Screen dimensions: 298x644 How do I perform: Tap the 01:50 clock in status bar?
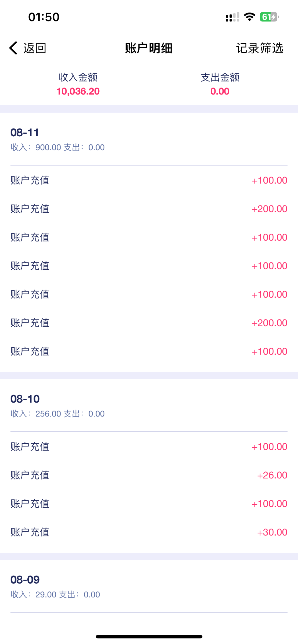pyautogui.click(x=44, y=17)
